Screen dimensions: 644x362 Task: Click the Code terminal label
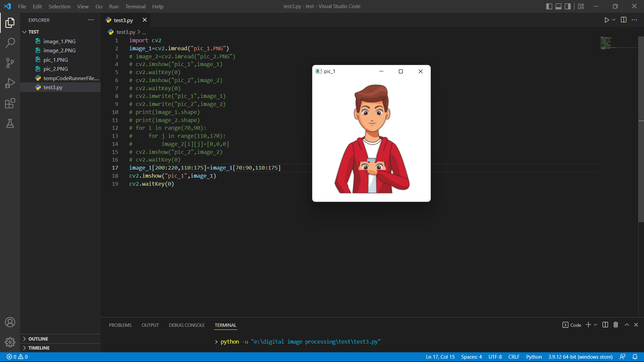pyautogui.click(x=572, y=325)
